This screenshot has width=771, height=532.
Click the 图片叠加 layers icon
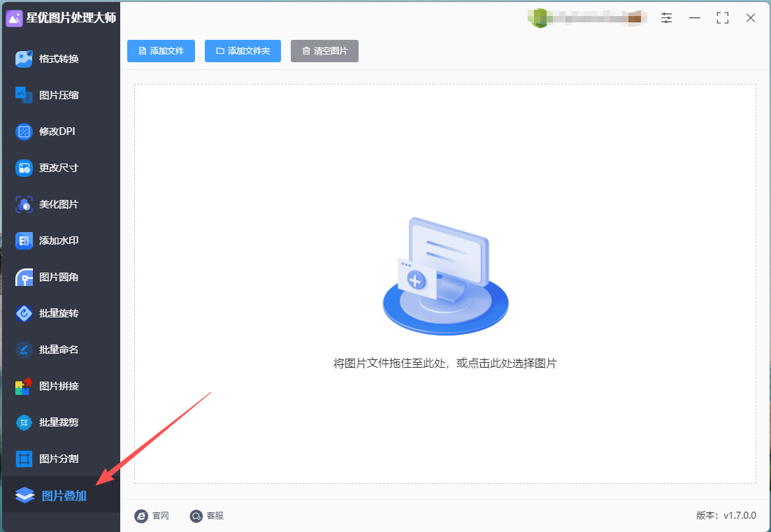pyautogui.click(x=24, y=495)
